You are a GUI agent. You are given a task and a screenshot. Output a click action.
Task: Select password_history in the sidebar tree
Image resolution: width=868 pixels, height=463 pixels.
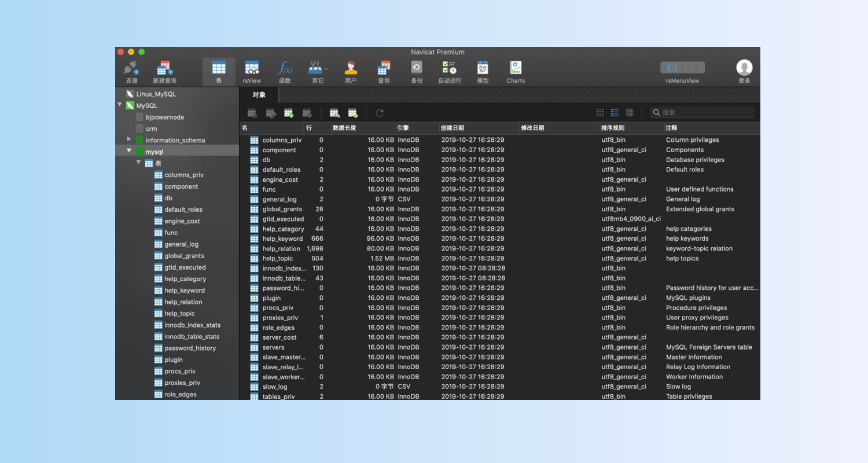(x=190, y=348)
